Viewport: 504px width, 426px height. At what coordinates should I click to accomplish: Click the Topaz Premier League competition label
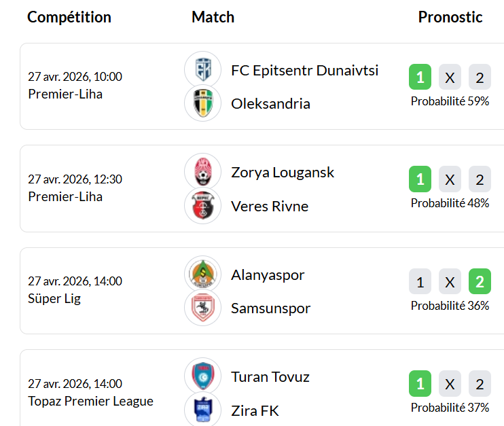(x=90, y=401)
